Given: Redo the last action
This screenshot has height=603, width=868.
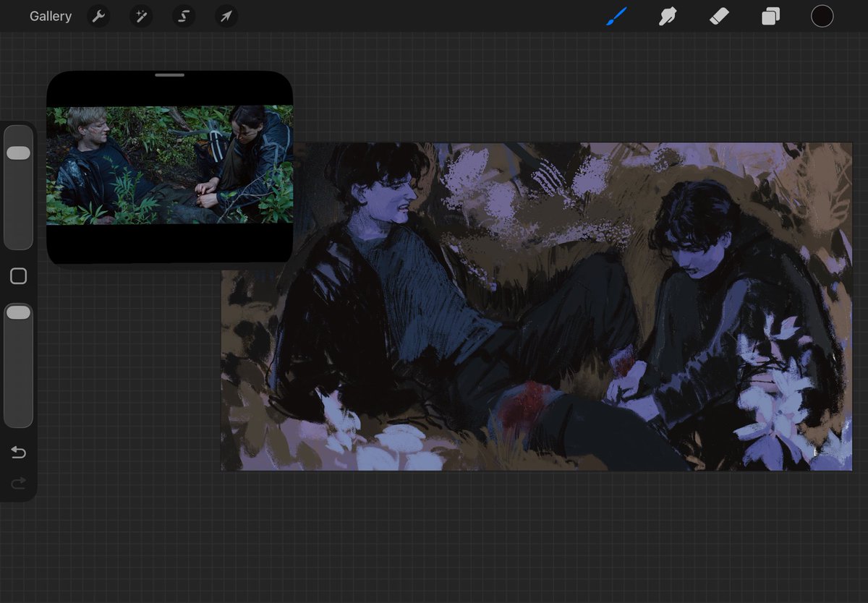Looking at the screenshot, I should coord(18,482).
